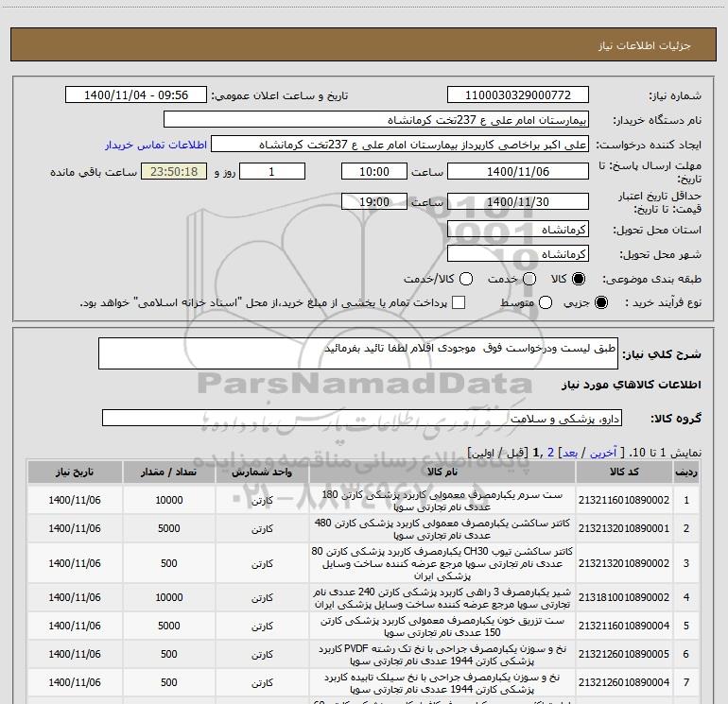Click the شیر یکبارمصرف 3 راهی item name
Screen dimensions: 728x704
point(442,598)
